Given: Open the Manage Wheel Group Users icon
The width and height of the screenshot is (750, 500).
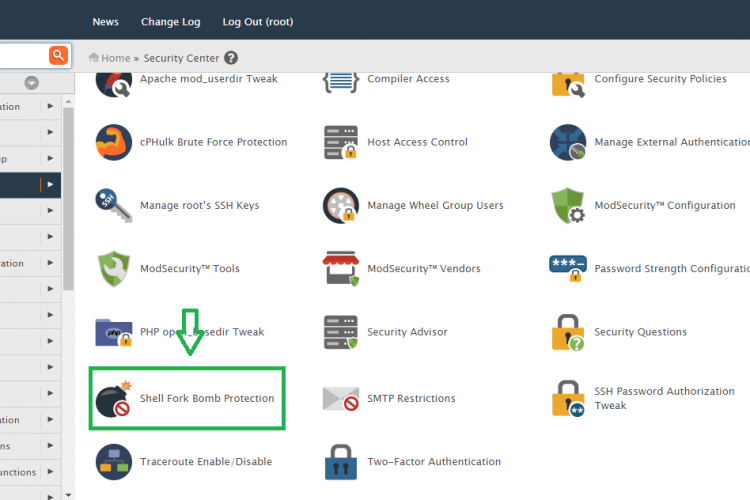Looking at the screenshot, I should click(341, 205).
